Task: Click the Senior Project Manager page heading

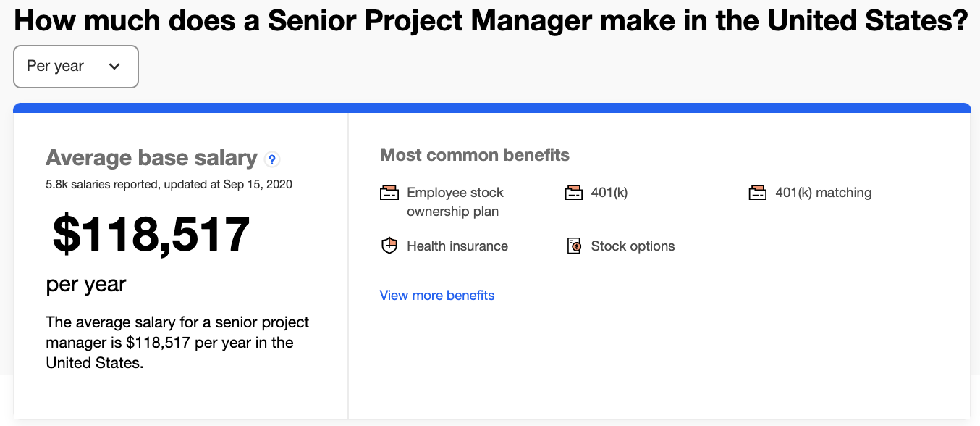Action: [x=491, y=22]
